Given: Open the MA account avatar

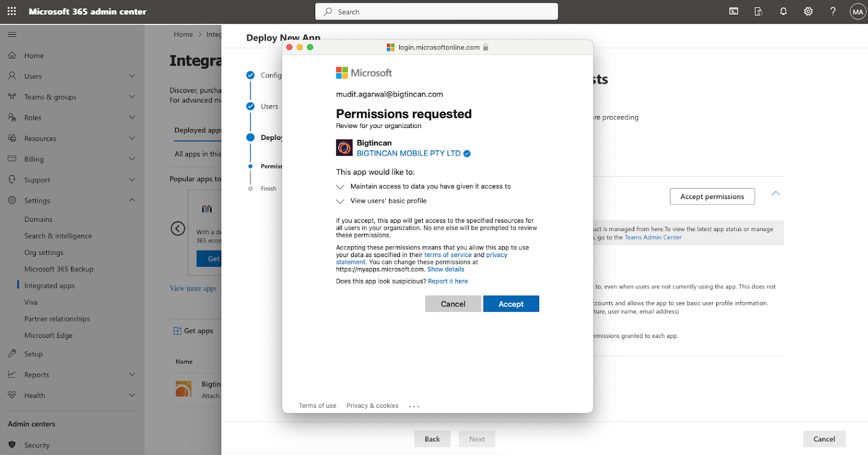Looking at the screenshot, I should click(857, 11).
